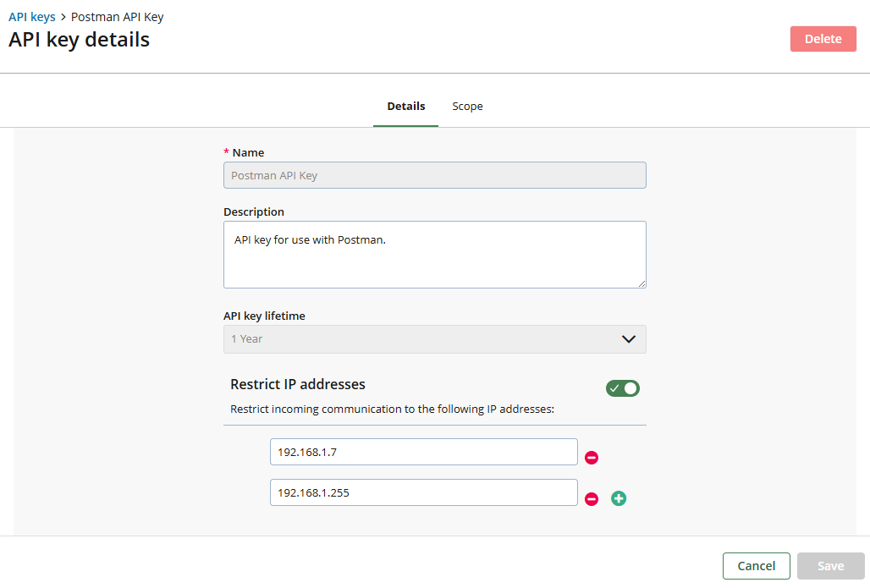Save the API key changes
Image resolution: width=870 pixels, height=588 pixels.
click(830, 566)
